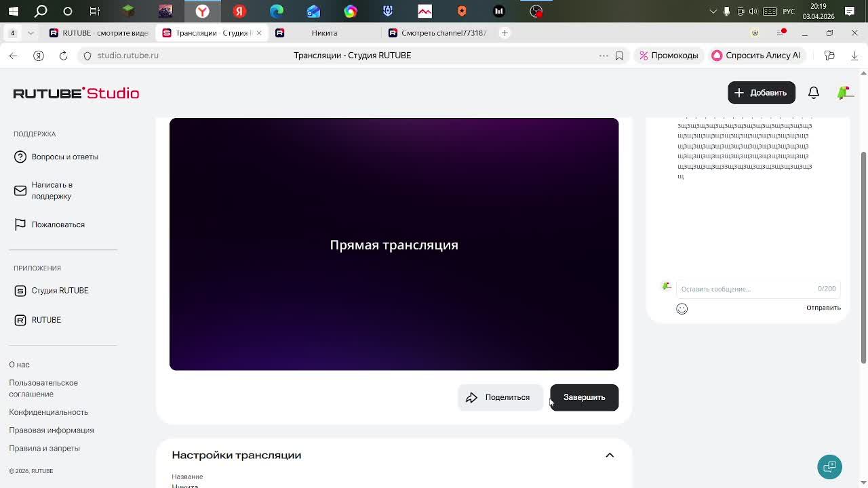This screenshot has height=488, width=868.
Task: Click the RUTUBE Studio logo
Action: (x=76, y=93)
